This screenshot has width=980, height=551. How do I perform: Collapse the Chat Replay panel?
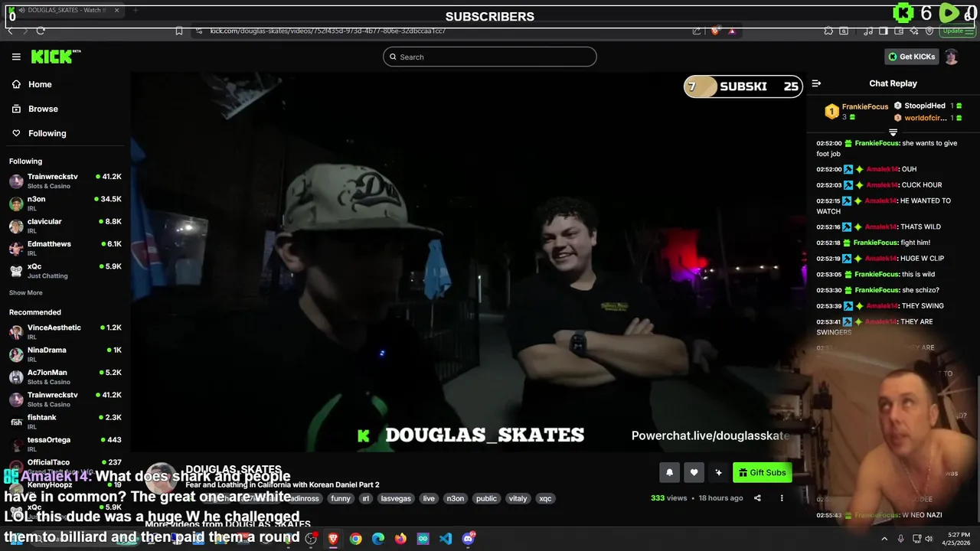click(816, 83)
